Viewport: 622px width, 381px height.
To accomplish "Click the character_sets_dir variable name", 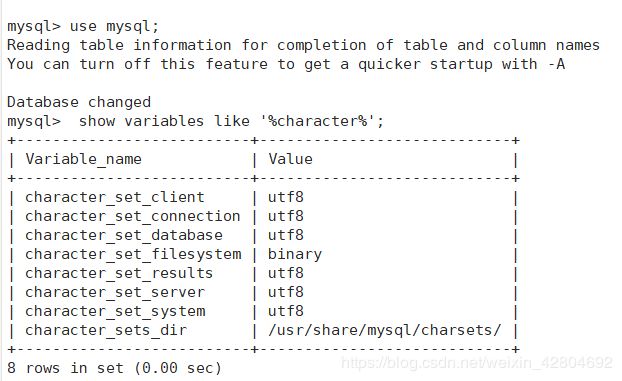I will [106, 331].
